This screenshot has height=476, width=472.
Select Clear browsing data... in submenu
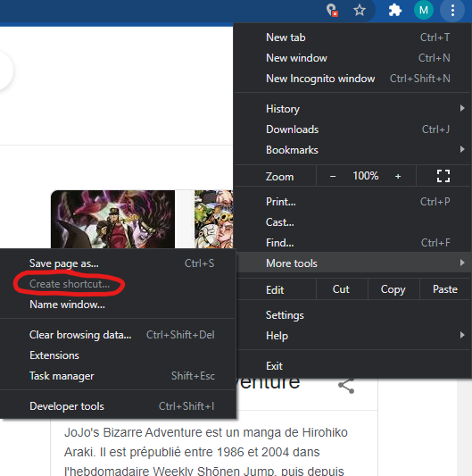(118, 335)
